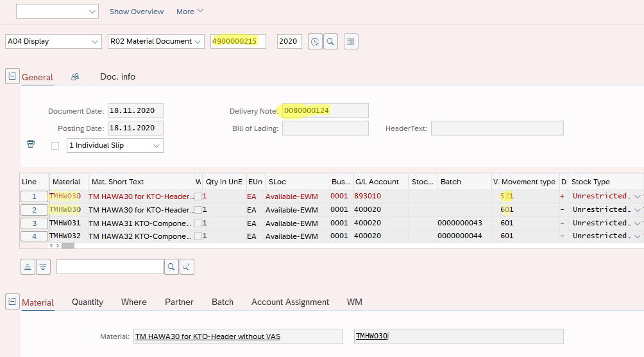Click the material document number field 4900000215
This screenshot has width=644, height=357.
[x=238, y=42]
